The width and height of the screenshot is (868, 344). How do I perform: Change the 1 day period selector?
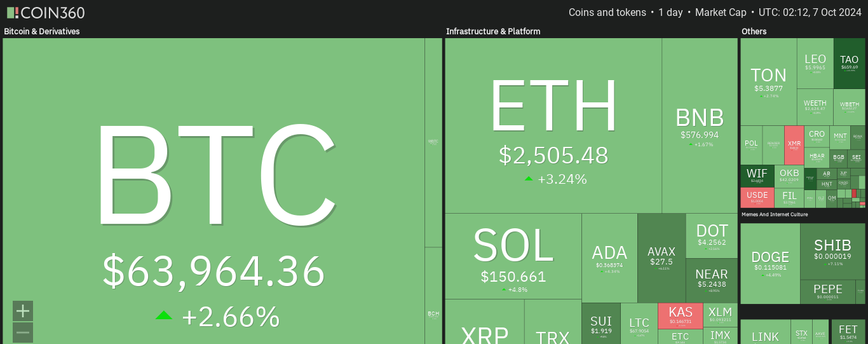click(670, 13)
